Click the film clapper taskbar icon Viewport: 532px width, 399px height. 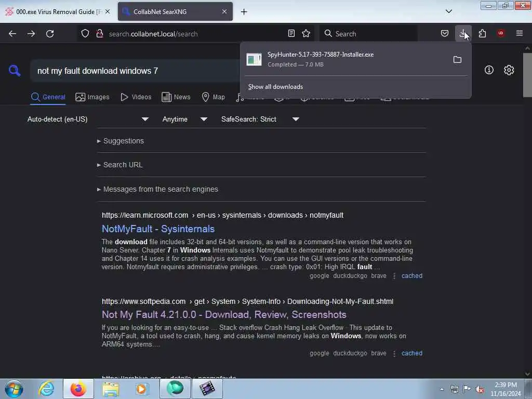coord(207,389)
